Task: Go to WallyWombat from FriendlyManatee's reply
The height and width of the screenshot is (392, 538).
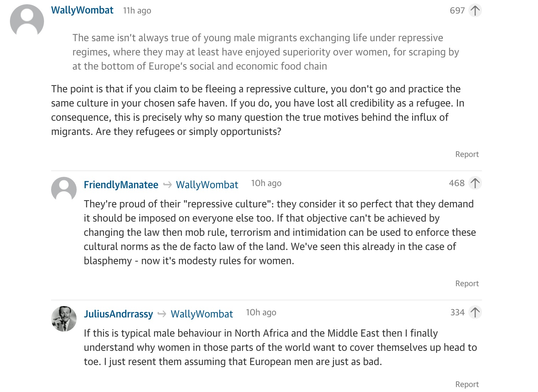Action: tap(207, 185)
